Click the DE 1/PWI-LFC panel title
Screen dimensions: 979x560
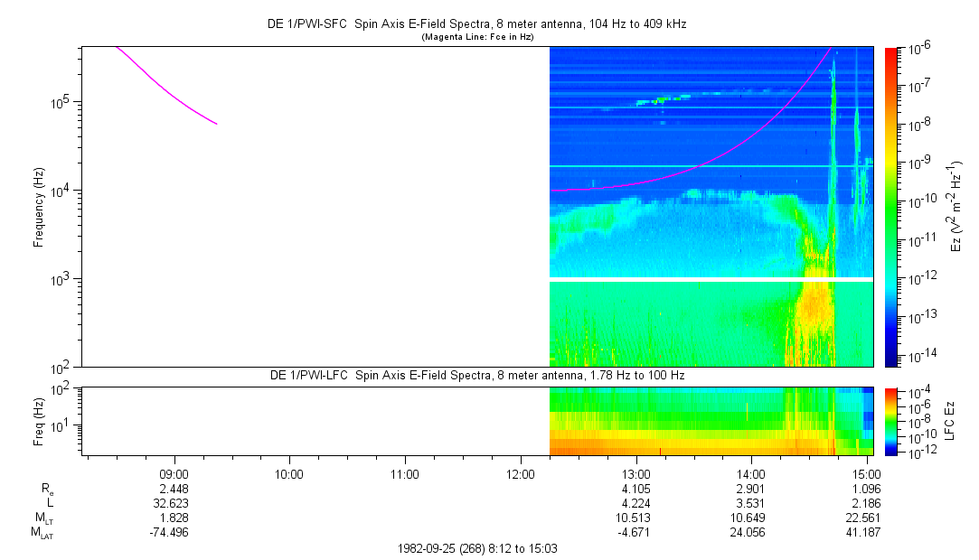point(477,375)
